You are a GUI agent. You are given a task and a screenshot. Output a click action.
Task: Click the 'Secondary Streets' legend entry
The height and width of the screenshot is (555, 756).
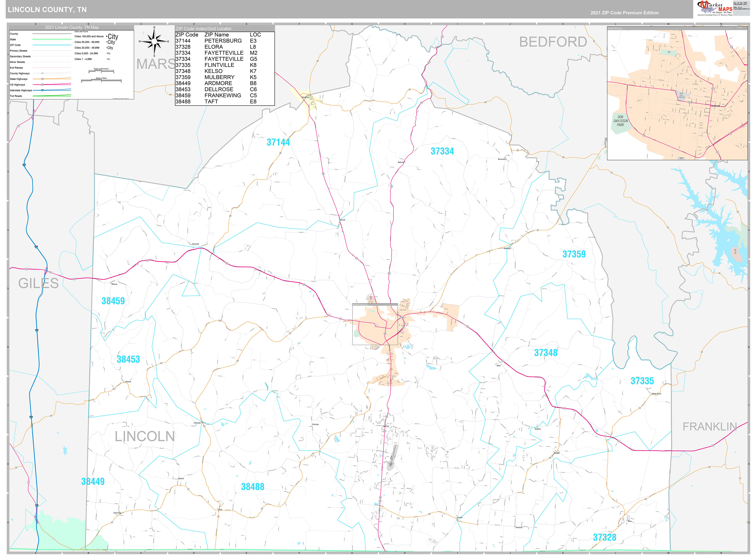20,56
